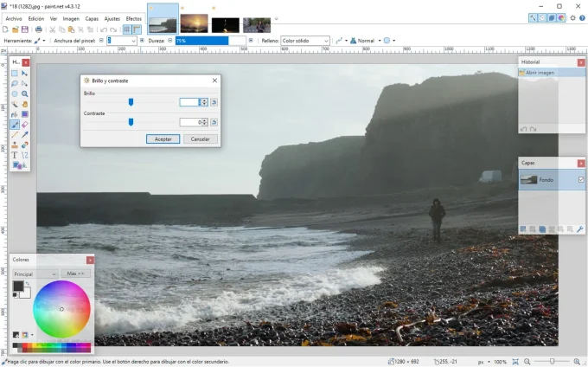This screenshot has width=588, height=367.
Task: Open the Principal color selector dropdown
Action: pos(35,274)
